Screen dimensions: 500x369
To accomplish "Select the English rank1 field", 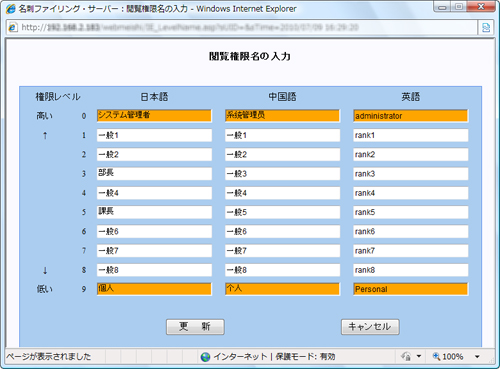I will coord(411,135).
